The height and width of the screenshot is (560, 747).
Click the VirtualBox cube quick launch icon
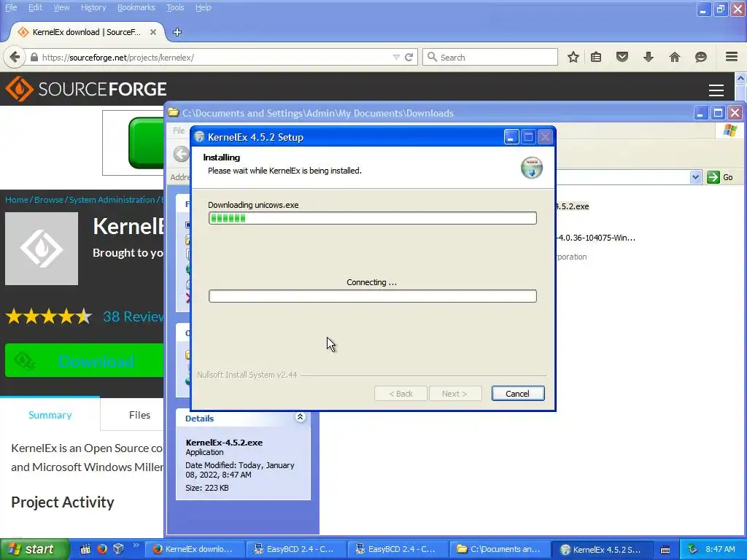(119, 549)
